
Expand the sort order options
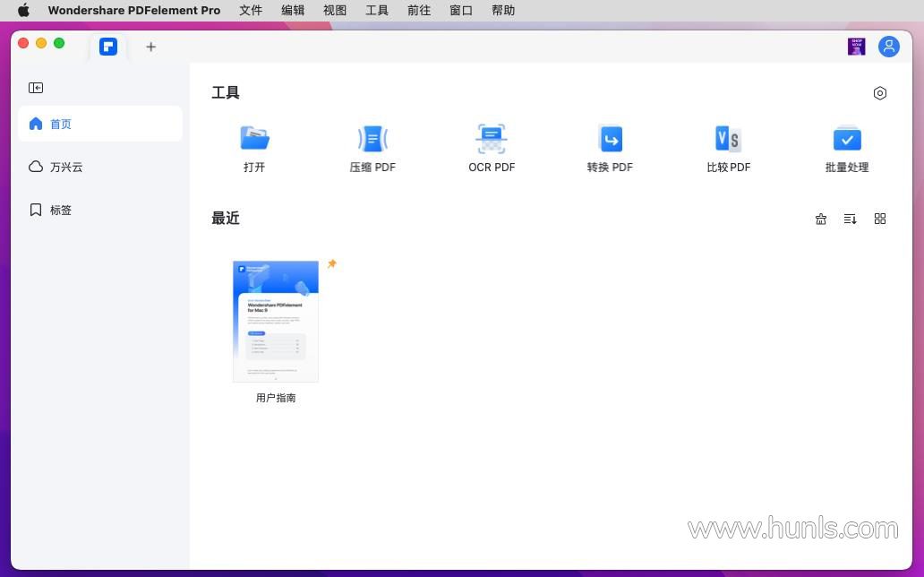851,219
